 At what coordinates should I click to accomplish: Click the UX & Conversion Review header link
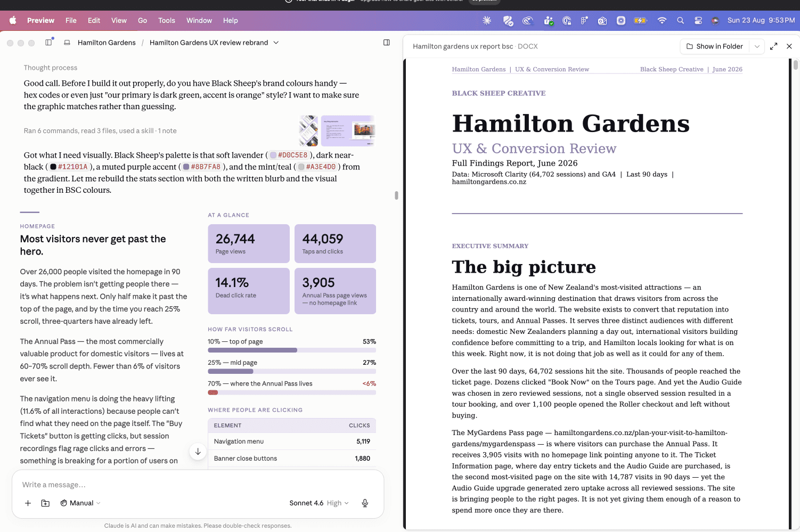tap(552, 69)
